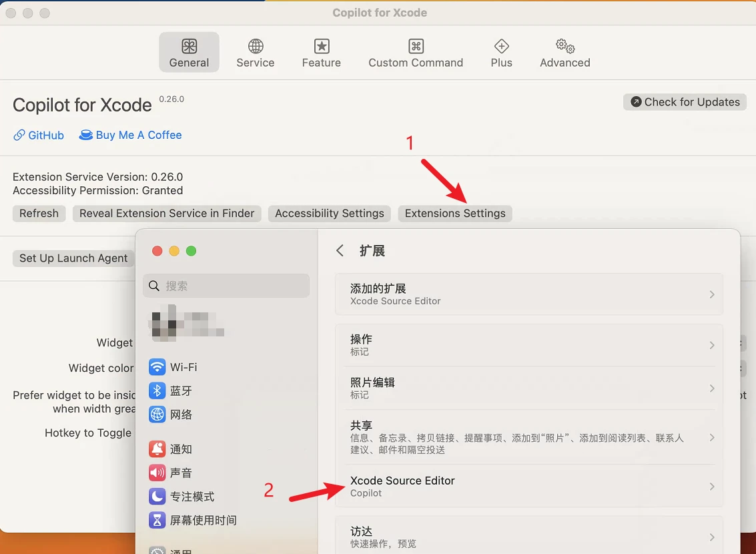The image size is (756, 554).
Task: Click the GitHub link chain icon
Action: (x=19, y=135)
